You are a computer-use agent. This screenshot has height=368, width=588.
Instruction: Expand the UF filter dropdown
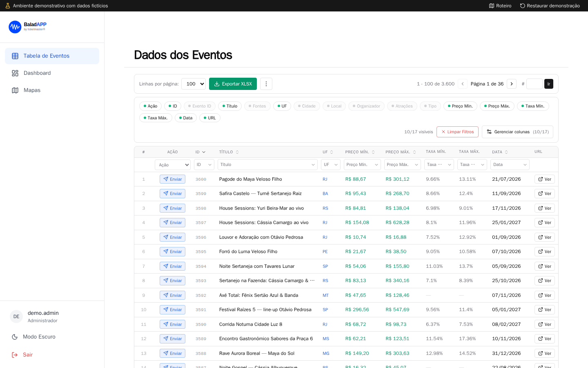[x=331, y=165]
